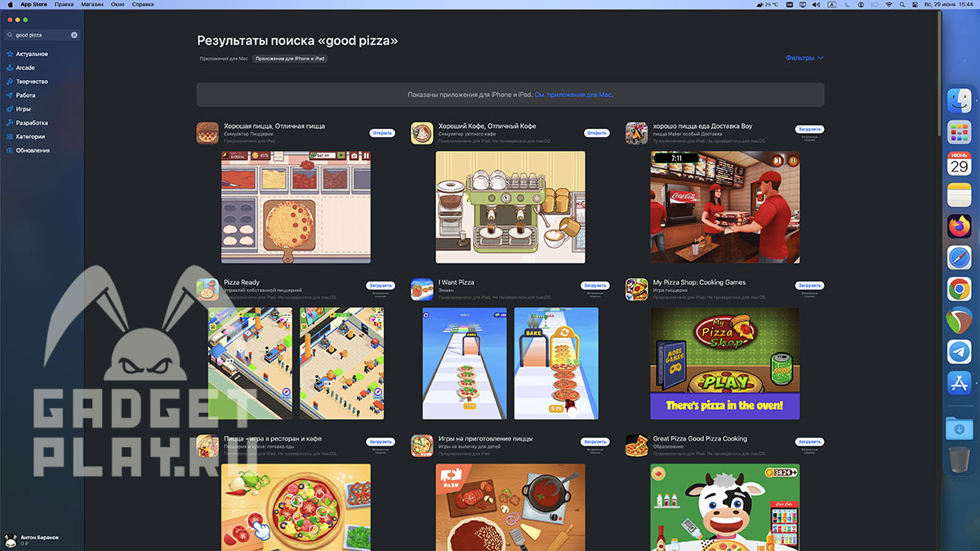Open the Apple menu
Screen dimensions: 980x551
(10, 4)
